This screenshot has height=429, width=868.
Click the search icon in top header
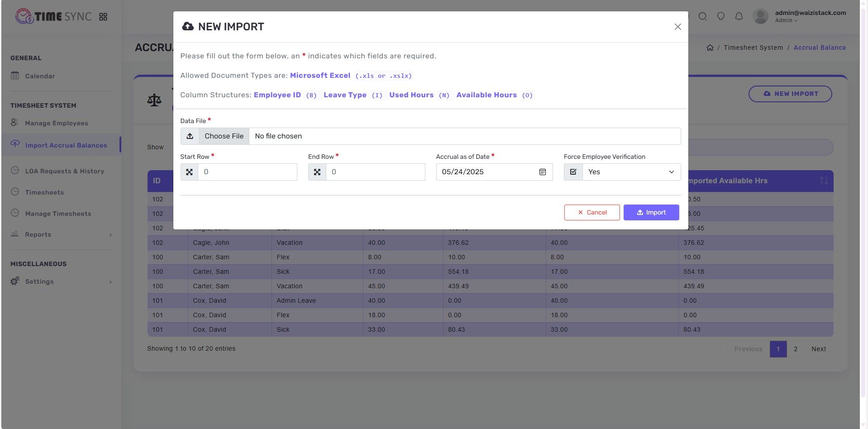(702, 16)
